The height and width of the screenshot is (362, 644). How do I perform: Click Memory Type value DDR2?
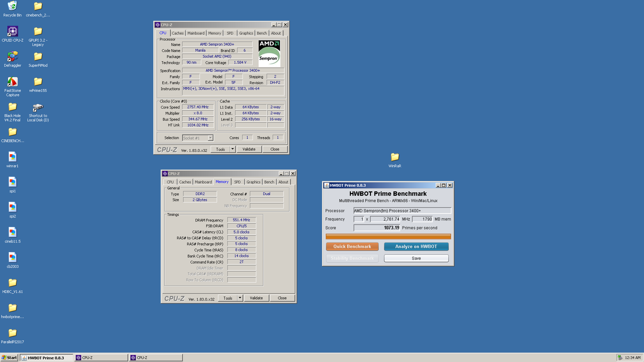coord(200,194)
